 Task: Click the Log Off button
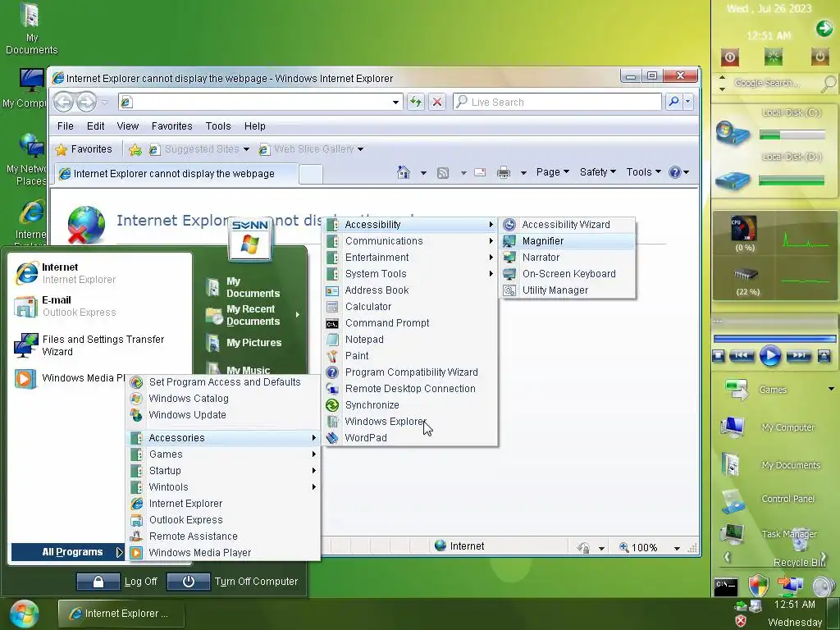[x=117, y=582]
